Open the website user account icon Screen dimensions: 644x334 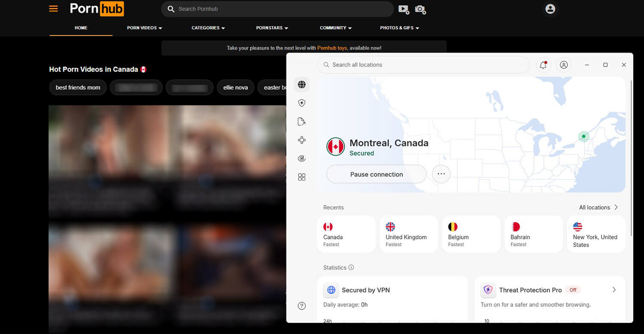(x=550, y=9)
